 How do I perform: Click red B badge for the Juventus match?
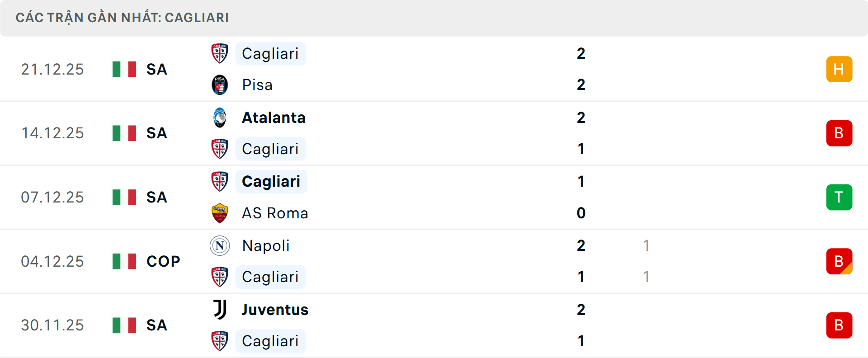pyautogui.click(x=839, y=325)
